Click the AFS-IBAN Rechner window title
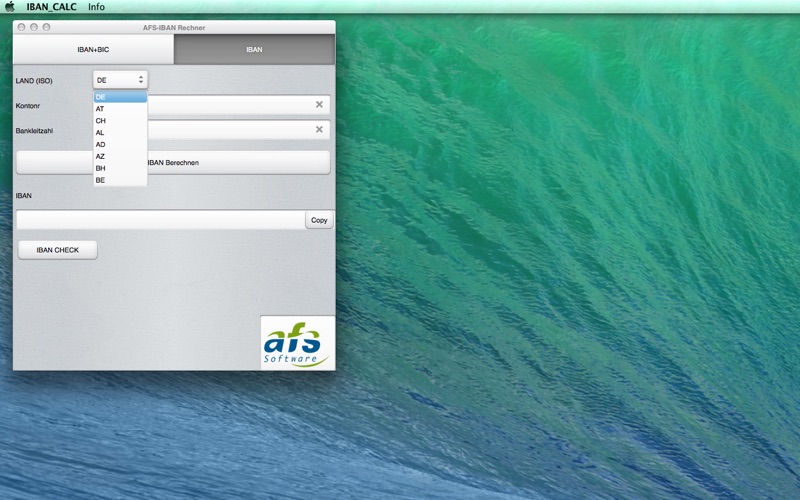Viewport: 800px width, 500px height. click(174, 28)
